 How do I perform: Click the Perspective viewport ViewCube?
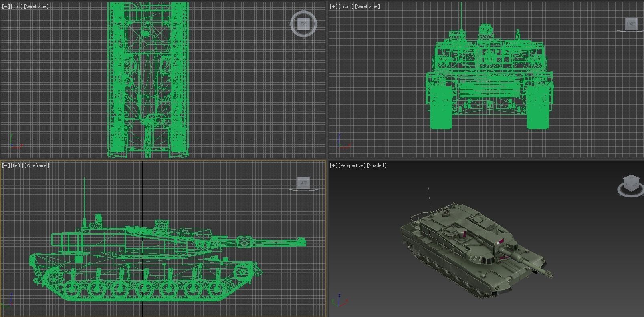coord(631,183)
